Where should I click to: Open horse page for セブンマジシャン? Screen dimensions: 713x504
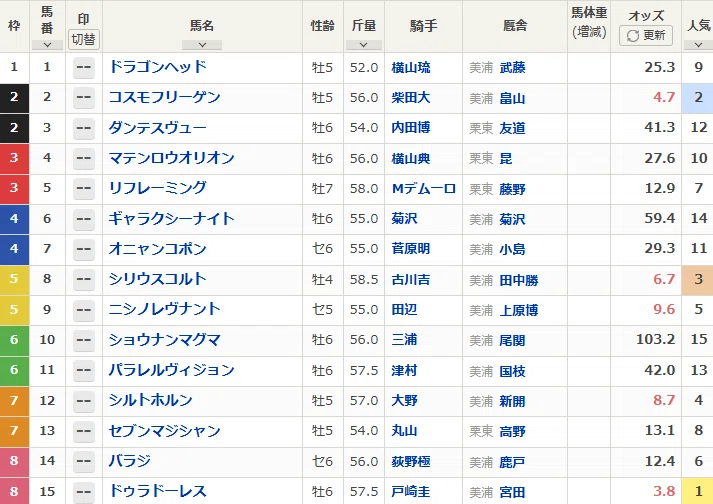pyautogui.click(x=165, y=430)
